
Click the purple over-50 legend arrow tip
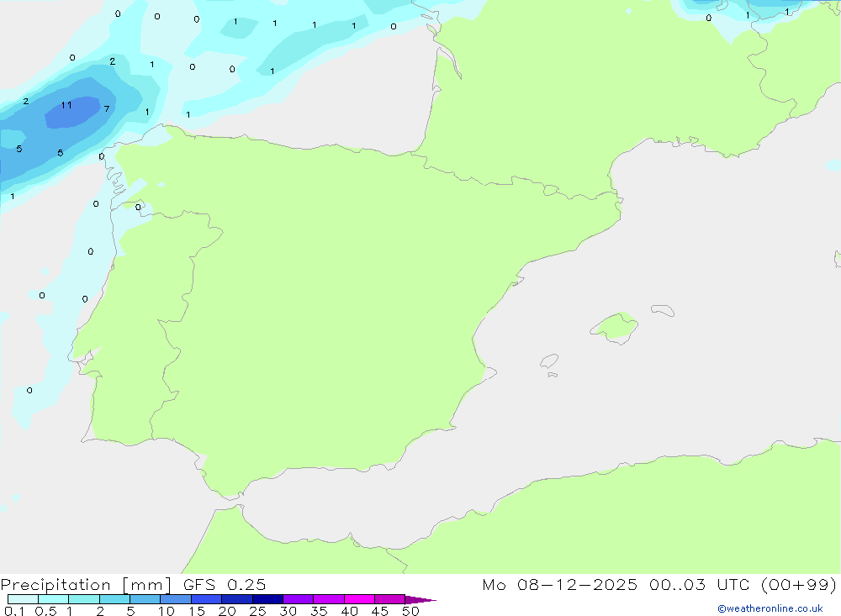420,600
